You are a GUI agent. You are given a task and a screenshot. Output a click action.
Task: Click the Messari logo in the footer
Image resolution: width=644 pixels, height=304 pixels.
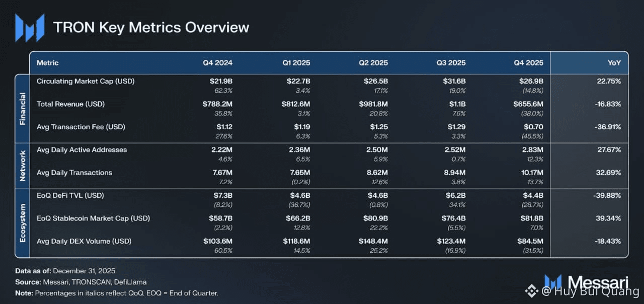(x=587, y=282)
